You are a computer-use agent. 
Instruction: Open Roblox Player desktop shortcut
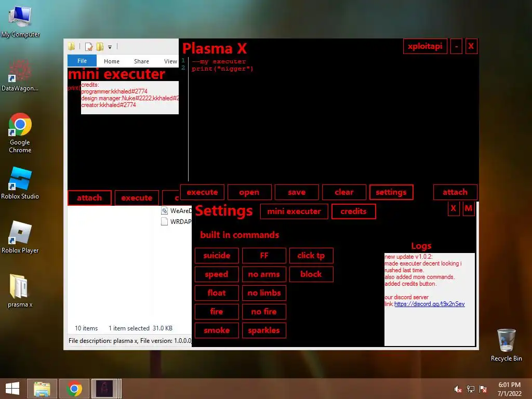coord(20,237)
